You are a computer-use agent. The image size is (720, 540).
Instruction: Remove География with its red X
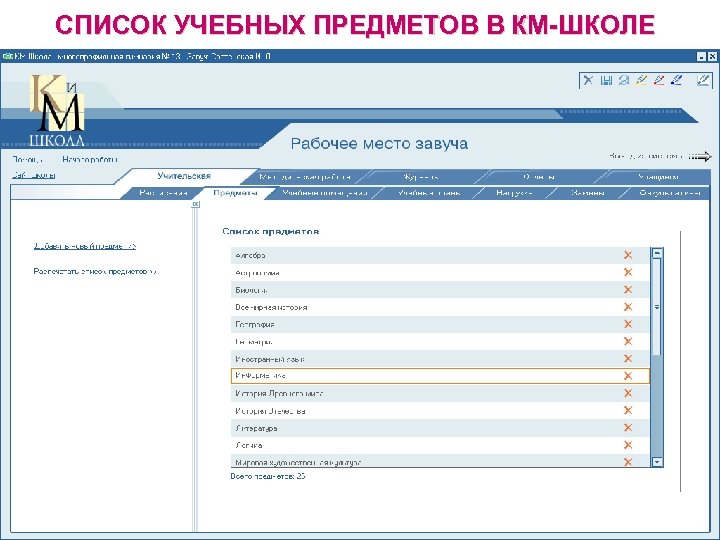[628, 324]
